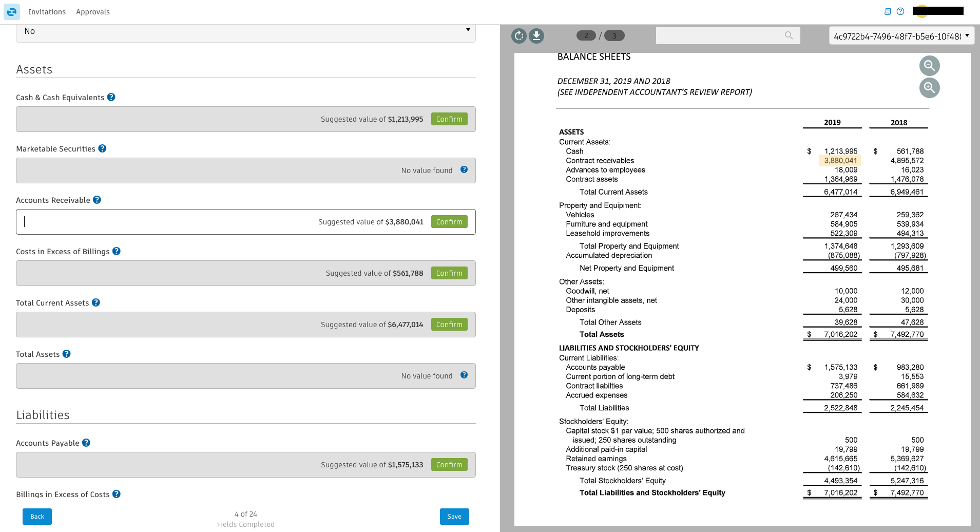Switch to the Invitations tab
The height and width of the screenshot is (532, 980).
47,11
